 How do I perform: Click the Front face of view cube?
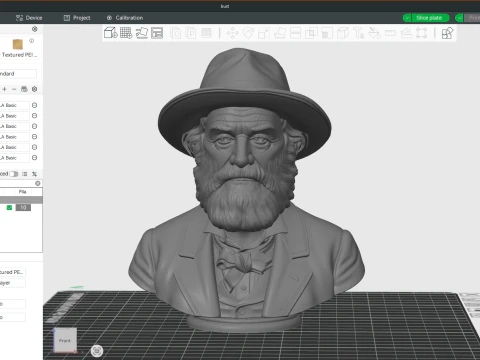pyautogui.click(x=65, y=340)
